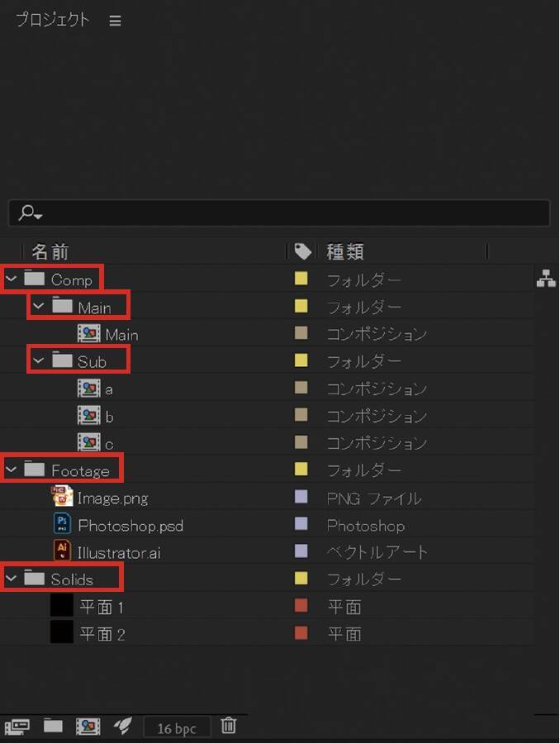This screenshot has width=560, height=744.
Task: Sort by the 名前 column header
Action: pos(50,251)
